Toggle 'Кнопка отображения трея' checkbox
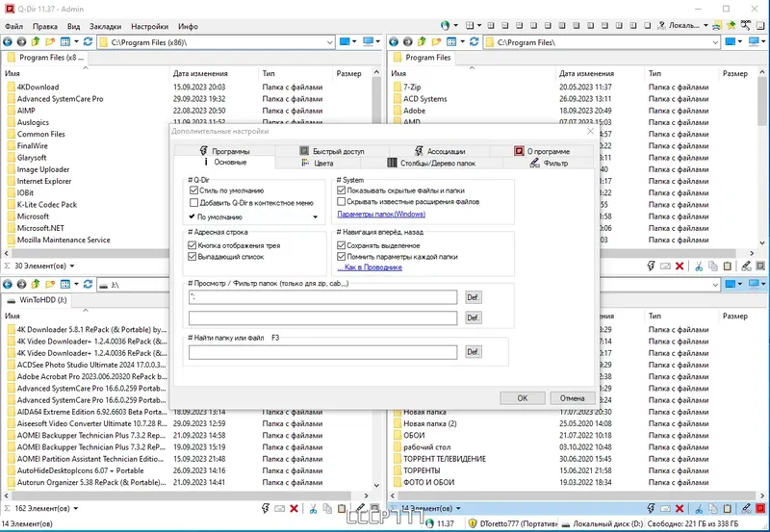The height and width of the screenshot is (532, 770). point(192,245)
